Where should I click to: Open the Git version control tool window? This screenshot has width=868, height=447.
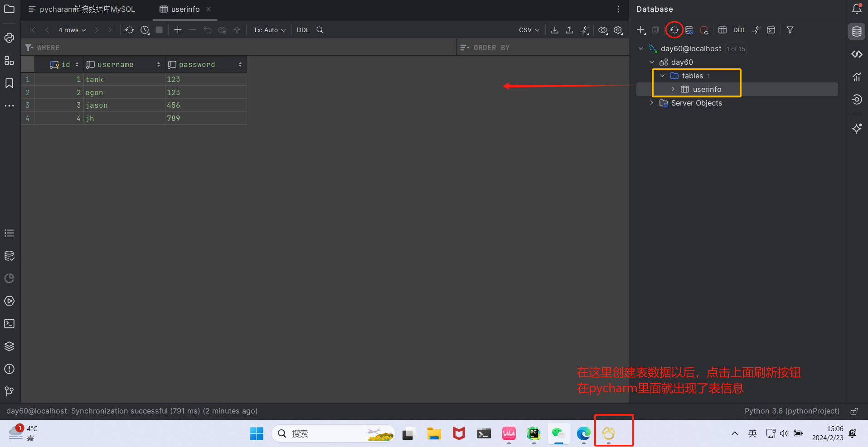click(x=9, y=391)
